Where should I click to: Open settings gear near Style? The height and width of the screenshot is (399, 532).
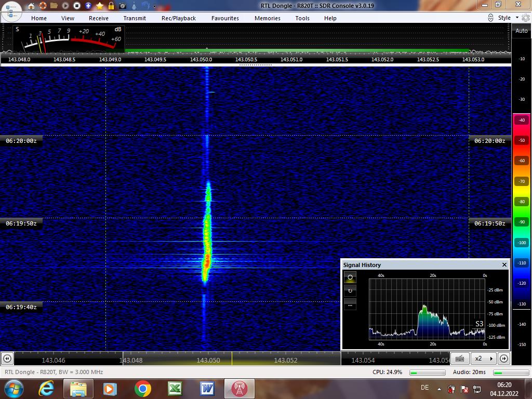(526, 18)
